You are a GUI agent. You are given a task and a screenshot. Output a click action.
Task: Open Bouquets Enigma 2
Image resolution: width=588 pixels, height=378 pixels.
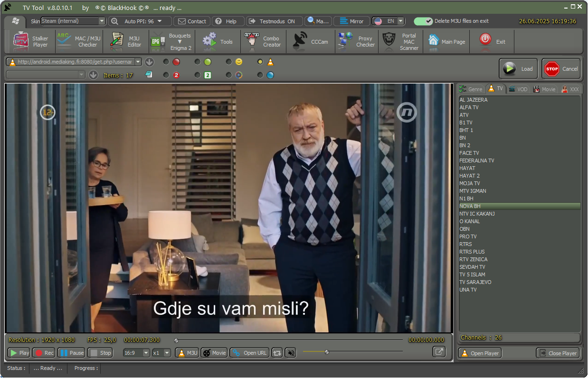click(x=172, y=41)
